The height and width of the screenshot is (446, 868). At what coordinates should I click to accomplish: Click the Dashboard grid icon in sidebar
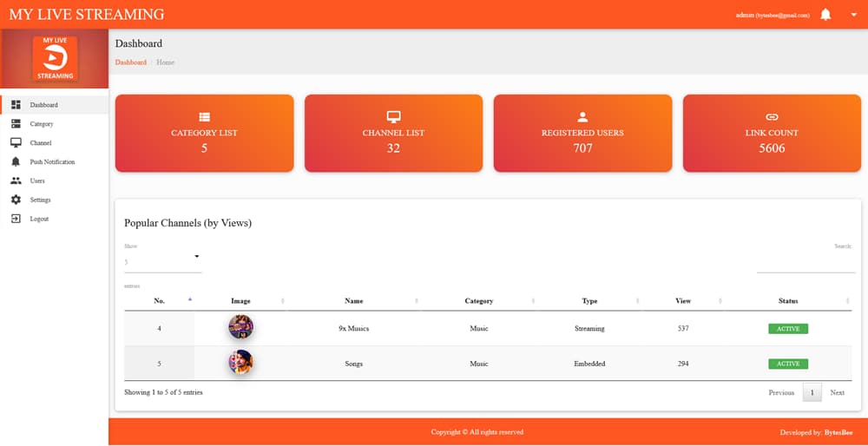click(16, 105)
